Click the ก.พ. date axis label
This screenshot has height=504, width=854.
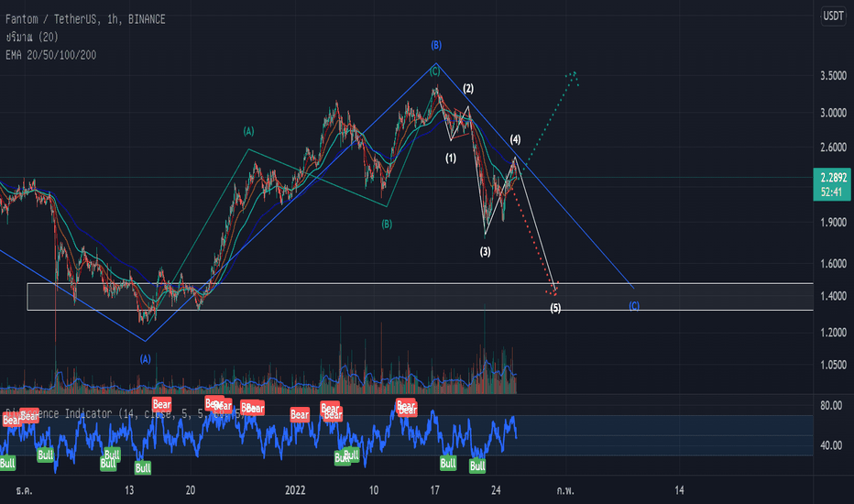tap(565, 490)
